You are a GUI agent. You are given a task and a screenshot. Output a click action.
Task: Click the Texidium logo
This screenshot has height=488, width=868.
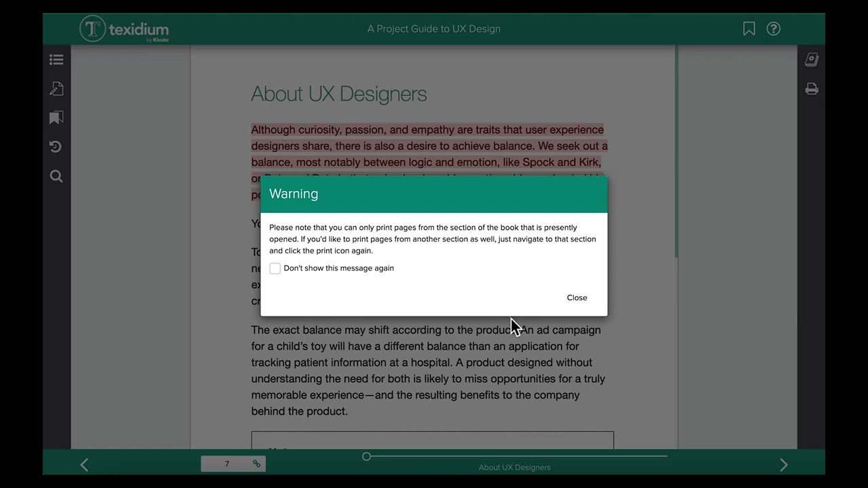click(124, 29)
